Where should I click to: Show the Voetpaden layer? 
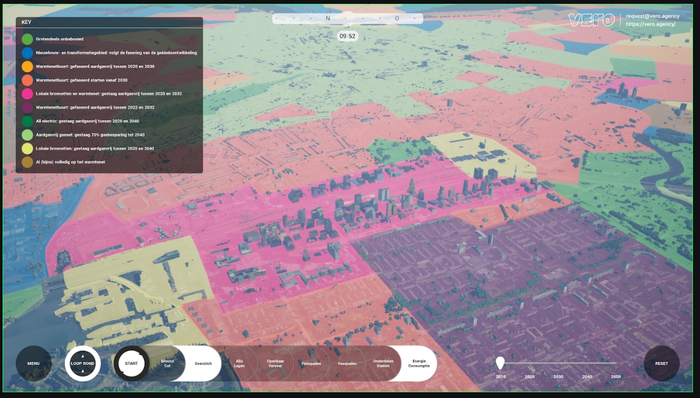347,363
